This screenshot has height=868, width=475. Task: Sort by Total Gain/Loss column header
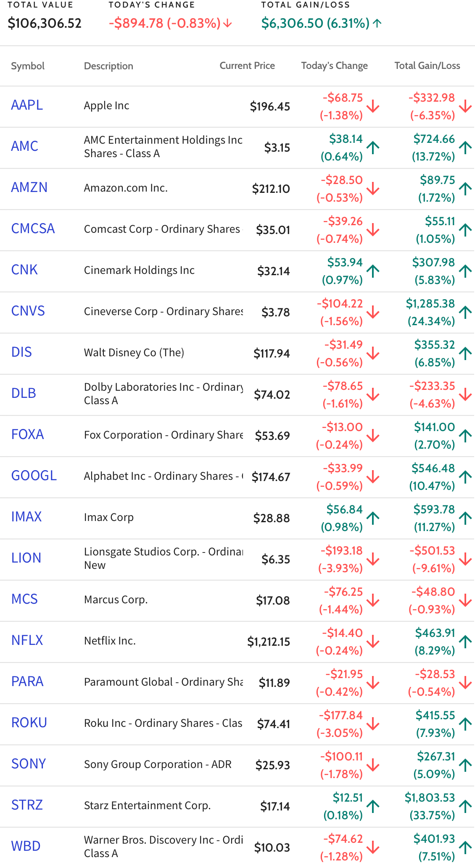click(x=427, y=66)
